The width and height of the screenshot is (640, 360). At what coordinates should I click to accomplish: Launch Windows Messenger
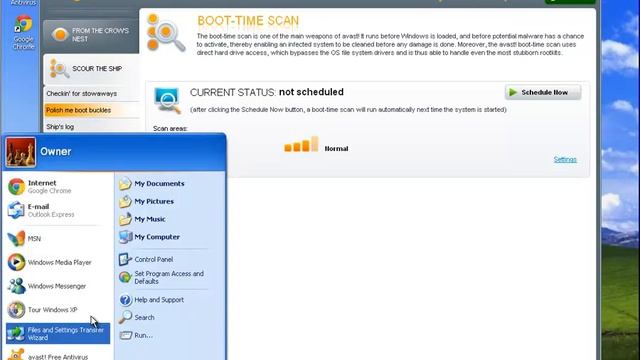tap(58, 286)
